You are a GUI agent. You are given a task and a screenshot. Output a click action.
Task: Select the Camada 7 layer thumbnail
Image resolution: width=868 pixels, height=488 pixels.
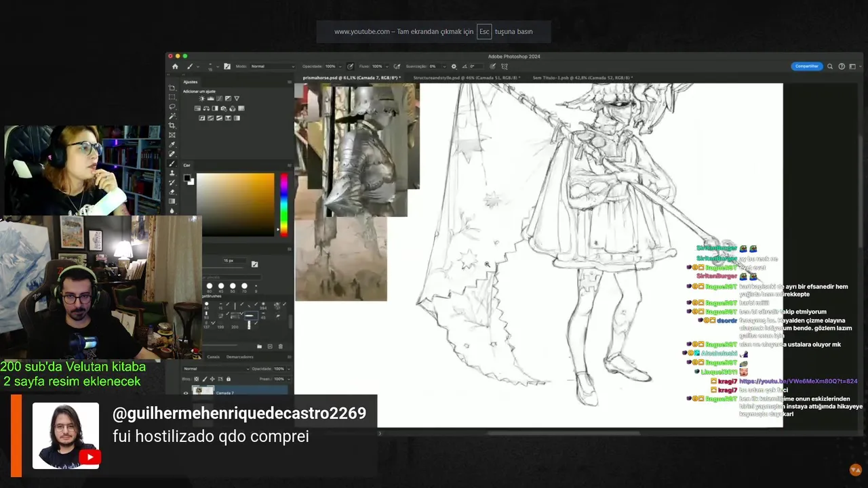pos(203,391)
